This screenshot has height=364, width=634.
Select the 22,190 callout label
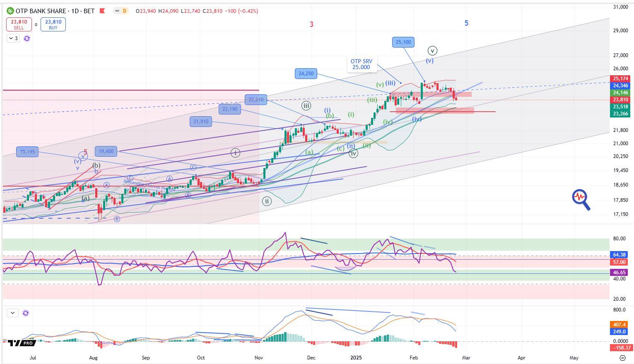tap(230, 109)
